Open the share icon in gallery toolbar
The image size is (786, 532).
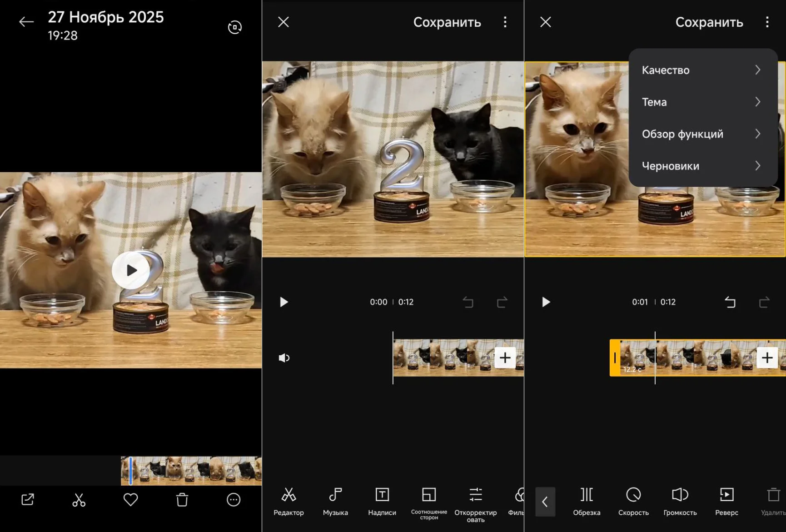tap(28, 500)
